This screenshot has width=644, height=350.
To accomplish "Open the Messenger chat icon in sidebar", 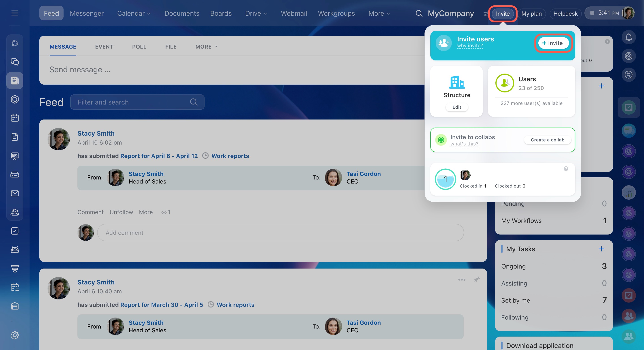I will (15, 62).
